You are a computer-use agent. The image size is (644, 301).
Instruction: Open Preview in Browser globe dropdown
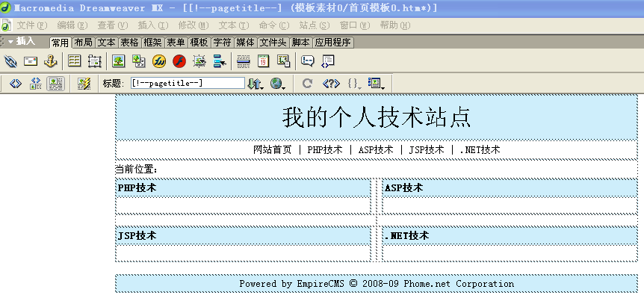click(278, 84)
